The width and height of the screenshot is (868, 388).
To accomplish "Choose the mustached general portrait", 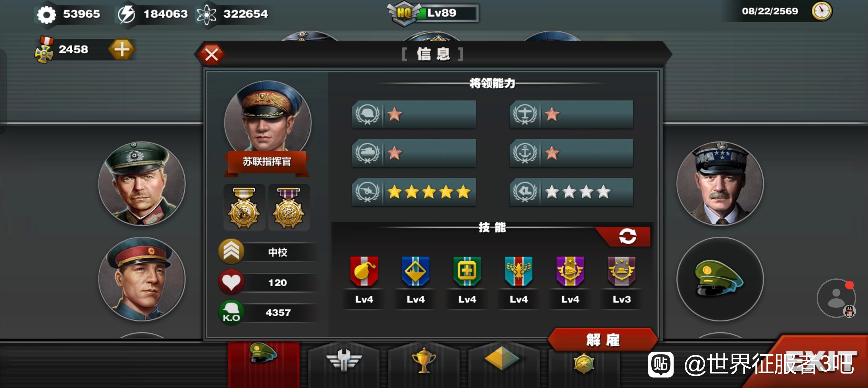I will tap(720, 184).
